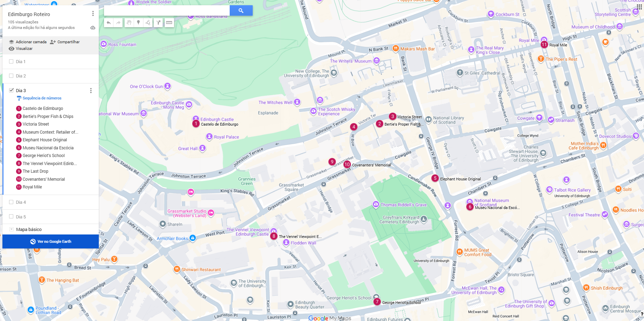Click Visualizar preview button

tap(21, 48)
